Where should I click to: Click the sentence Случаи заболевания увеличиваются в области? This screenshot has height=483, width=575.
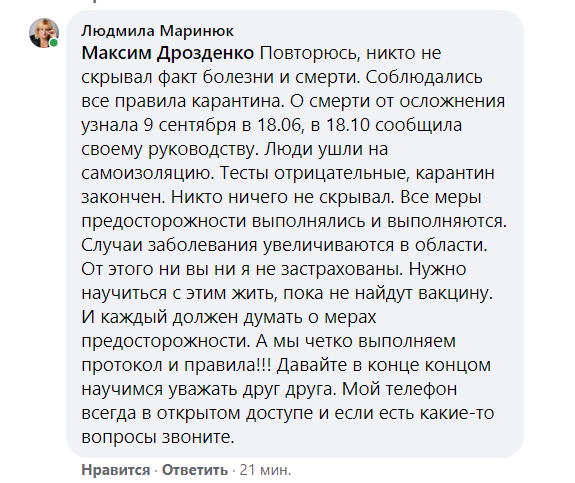284,245
